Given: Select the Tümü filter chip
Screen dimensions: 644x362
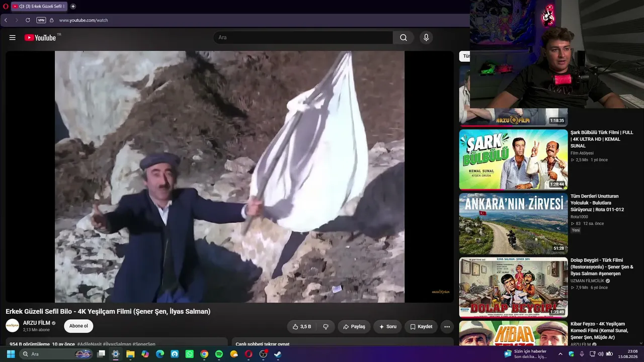Looking at the screenshot, I should click(x=465, y=56).
